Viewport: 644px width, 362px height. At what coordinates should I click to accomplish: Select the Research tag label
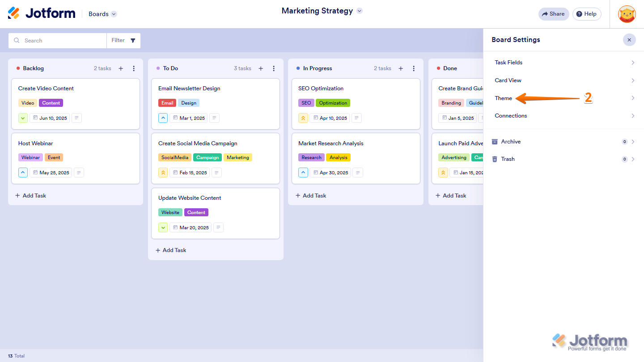pyautogui.click(x=311, y=157)
